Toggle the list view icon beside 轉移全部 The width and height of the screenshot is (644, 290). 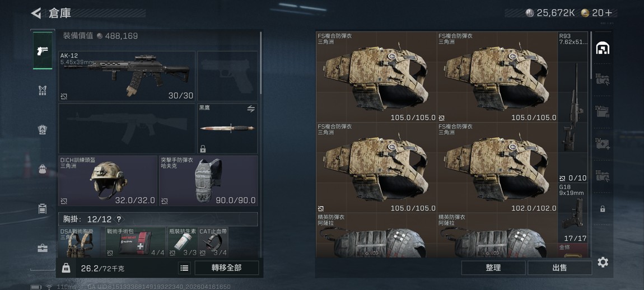pyautogui.click(x=184, y=268)
